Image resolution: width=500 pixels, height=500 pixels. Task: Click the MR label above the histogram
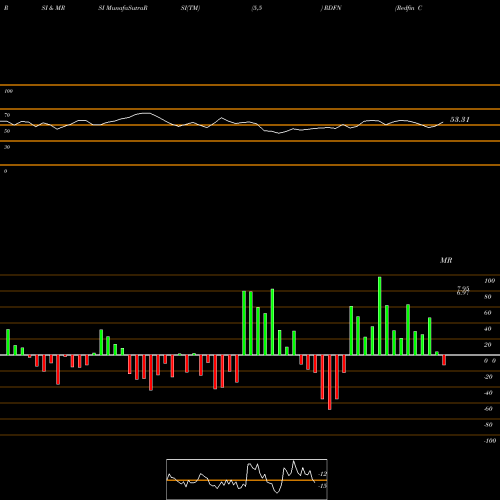point(446,260)
